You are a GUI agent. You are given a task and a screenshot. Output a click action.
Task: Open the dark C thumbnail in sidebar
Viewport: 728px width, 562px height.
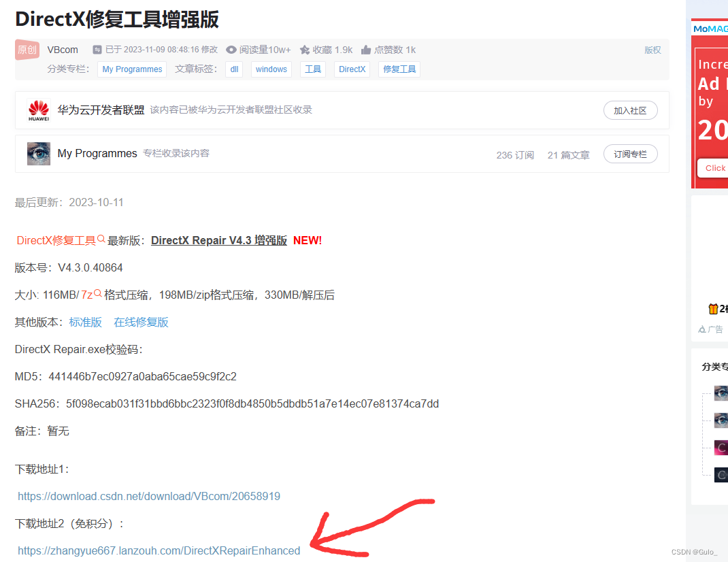point(721,475)
